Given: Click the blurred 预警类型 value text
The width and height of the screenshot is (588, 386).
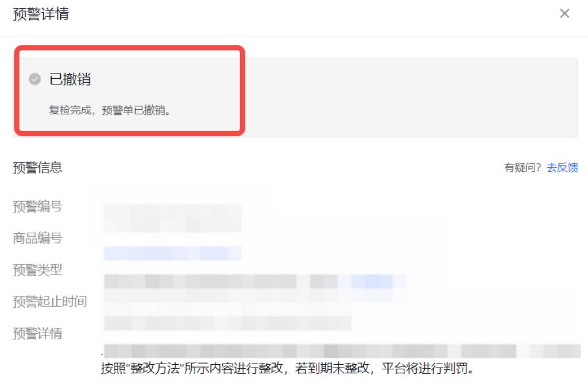Looking at the screenshot, I should click(x=220, y=281).
